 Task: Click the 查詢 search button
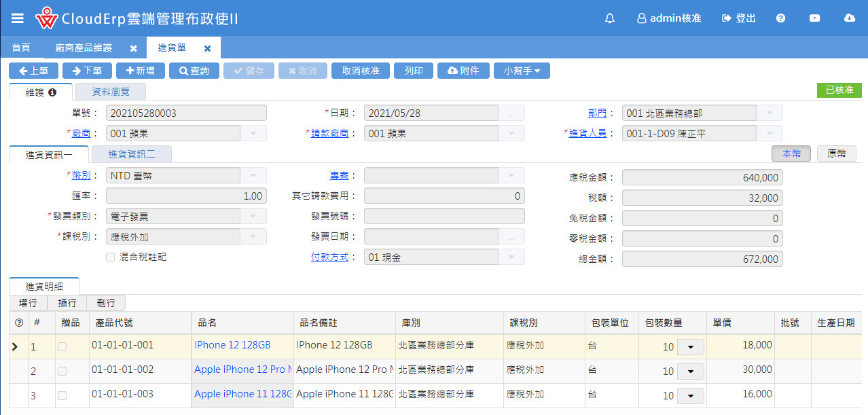click(194, 71)
